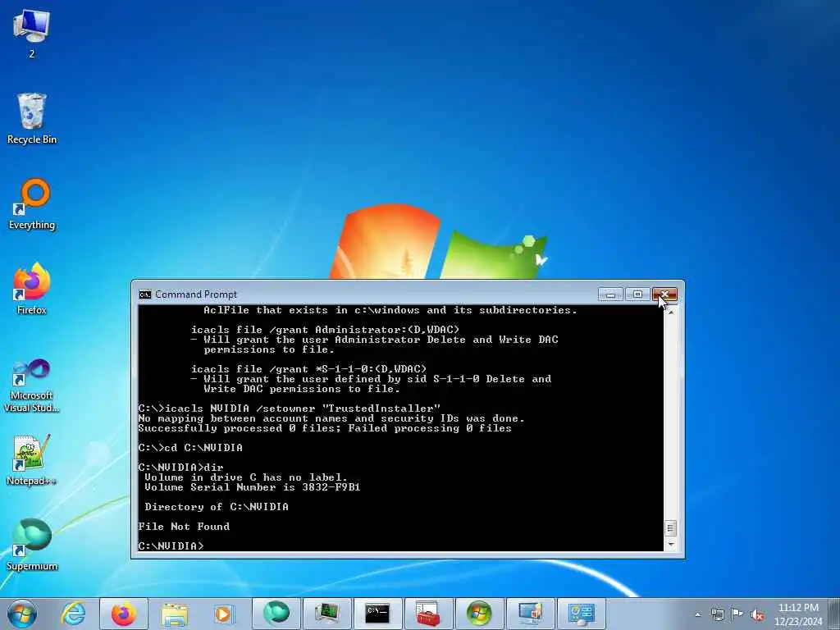Image resolution: width=840 pixels, height=630 pixels.
Task: Click the Command Prompt title bar text
Action: tap(196, 294)
